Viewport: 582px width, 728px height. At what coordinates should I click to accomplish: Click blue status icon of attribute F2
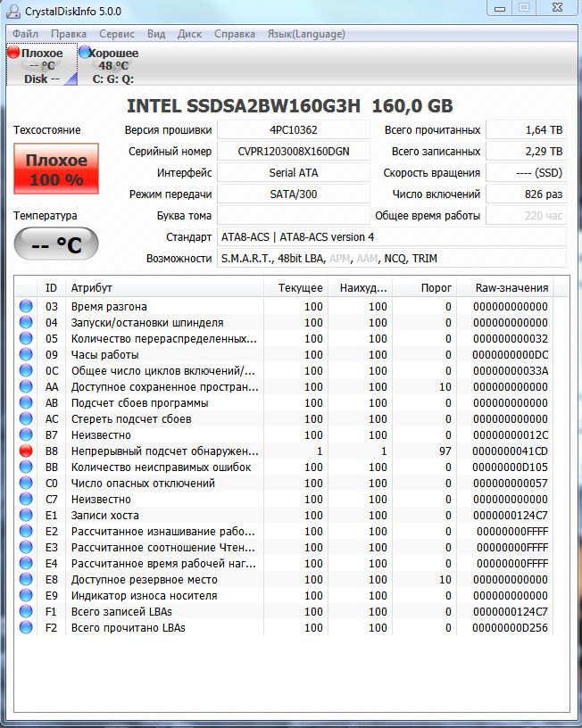[26, 627]
